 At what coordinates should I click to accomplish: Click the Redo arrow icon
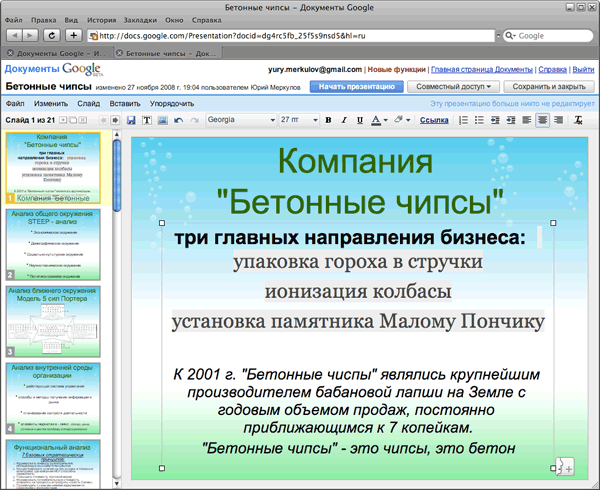point(194,120)
